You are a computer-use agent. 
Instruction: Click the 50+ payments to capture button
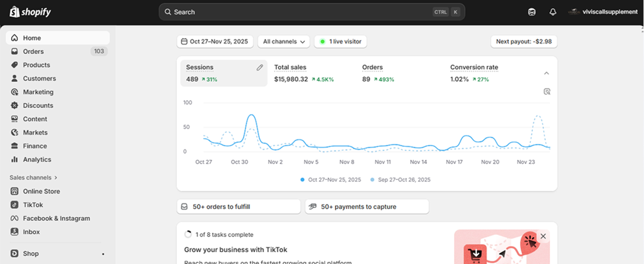[x=367, y=206]
